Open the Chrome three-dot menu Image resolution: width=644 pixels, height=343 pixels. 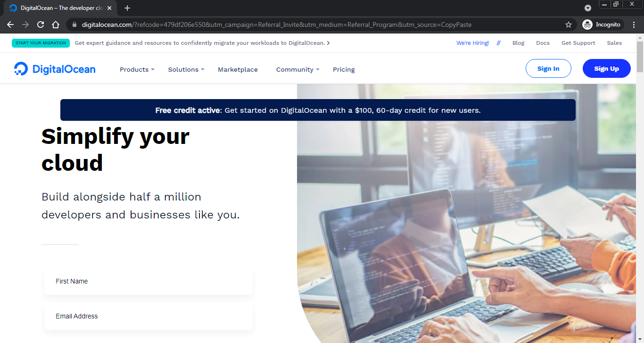pyautogui.click(x=634, y=25)
